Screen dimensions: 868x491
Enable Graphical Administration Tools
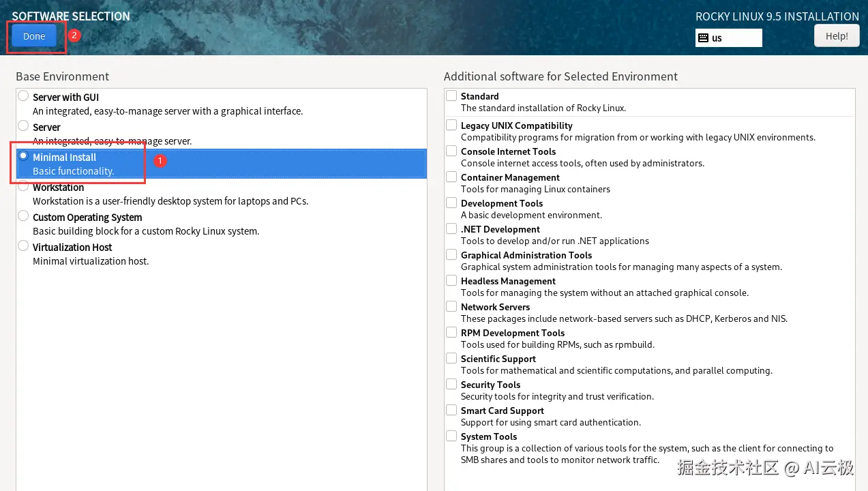pyautogui.click(x=451, y=254)
